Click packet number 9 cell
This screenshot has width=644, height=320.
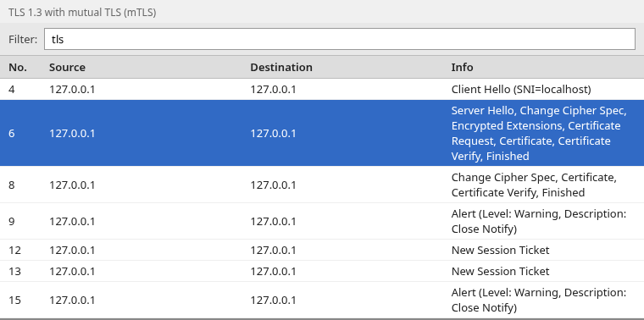[12, 221]
